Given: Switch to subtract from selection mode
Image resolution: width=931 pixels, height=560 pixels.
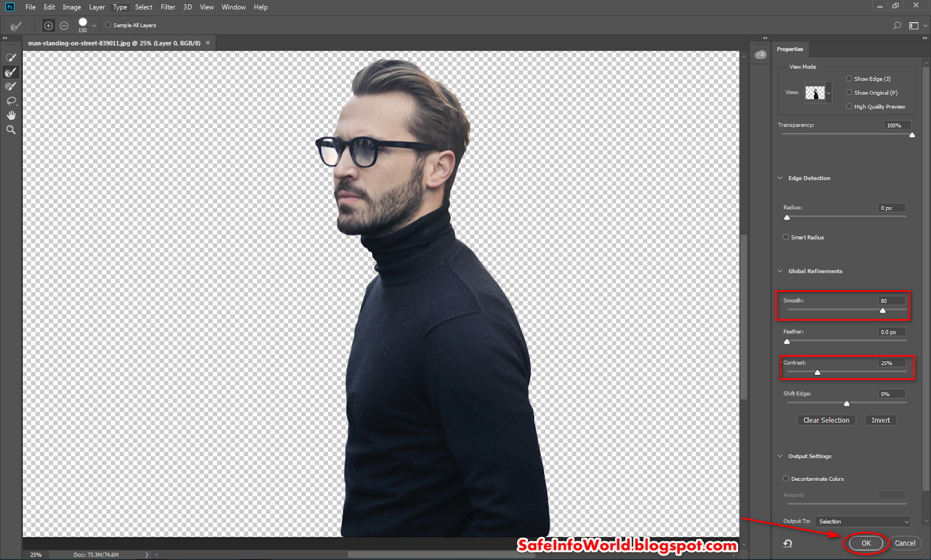Looking at the screenshot, I should [x=64, y=25].
